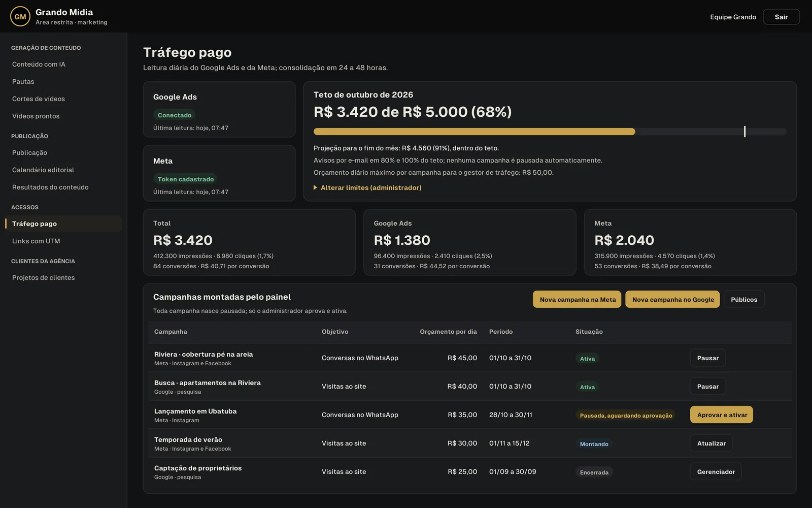Click R$ 45,00 budget value

pos(462,358)
